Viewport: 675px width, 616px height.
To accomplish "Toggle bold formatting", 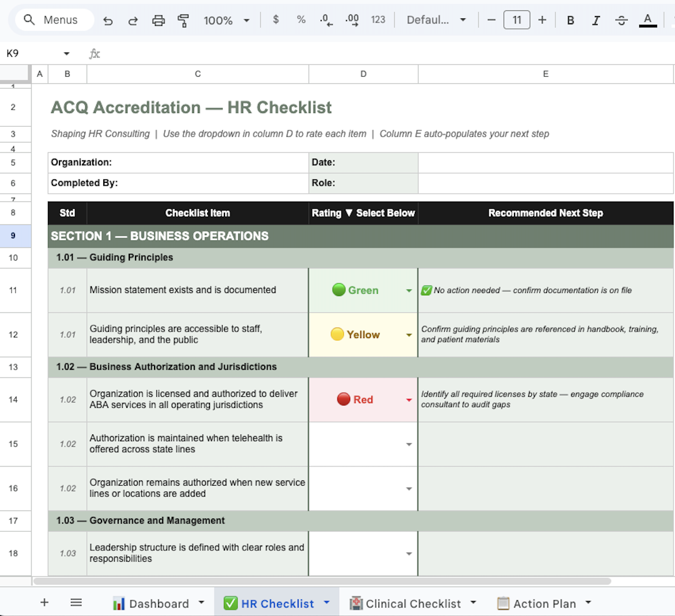I will coord(571,20).
